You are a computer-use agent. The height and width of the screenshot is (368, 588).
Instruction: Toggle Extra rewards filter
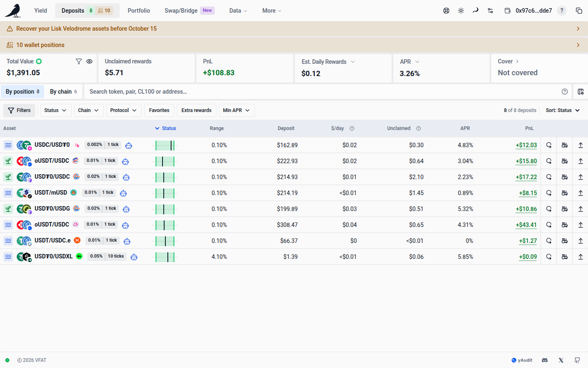pos(196,110)
